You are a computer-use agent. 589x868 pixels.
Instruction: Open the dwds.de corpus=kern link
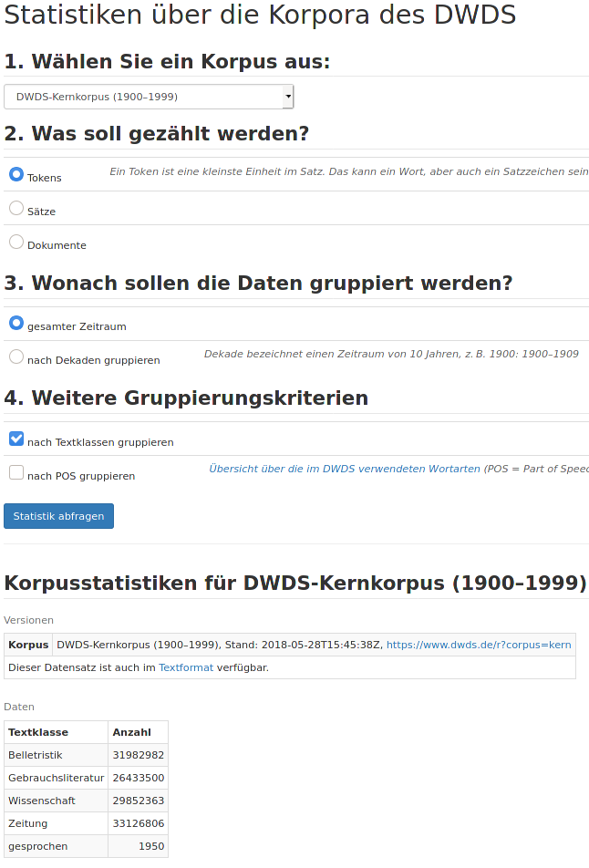(x=479, y=645)
